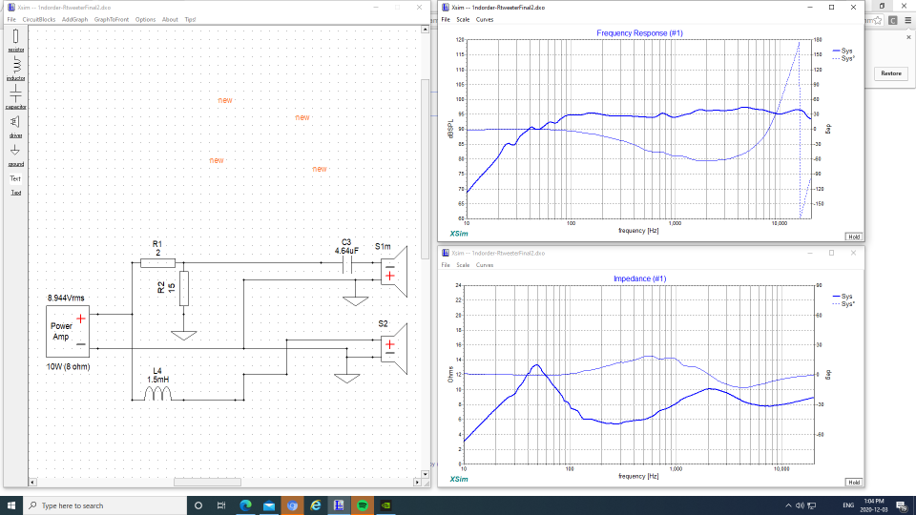The width and height of the screenshot is (916, 516).
Task: Open the AddGraph menu
Action: (x=75, y=19)
